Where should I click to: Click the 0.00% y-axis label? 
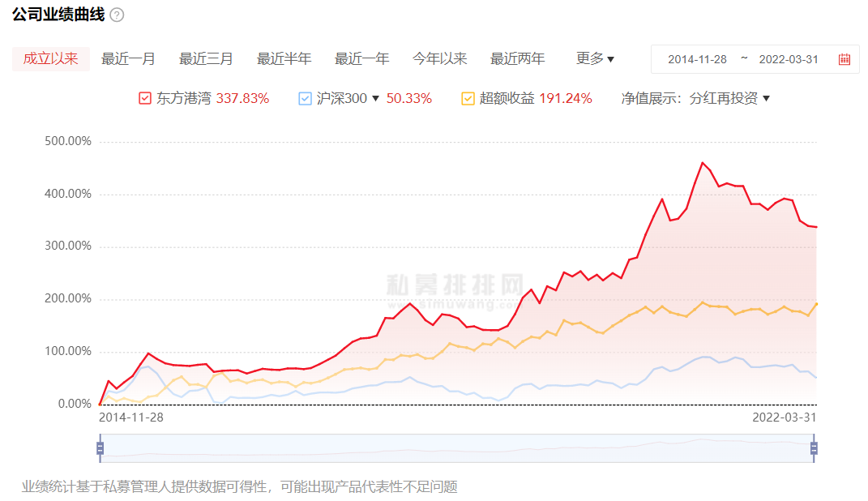[75, 404]
